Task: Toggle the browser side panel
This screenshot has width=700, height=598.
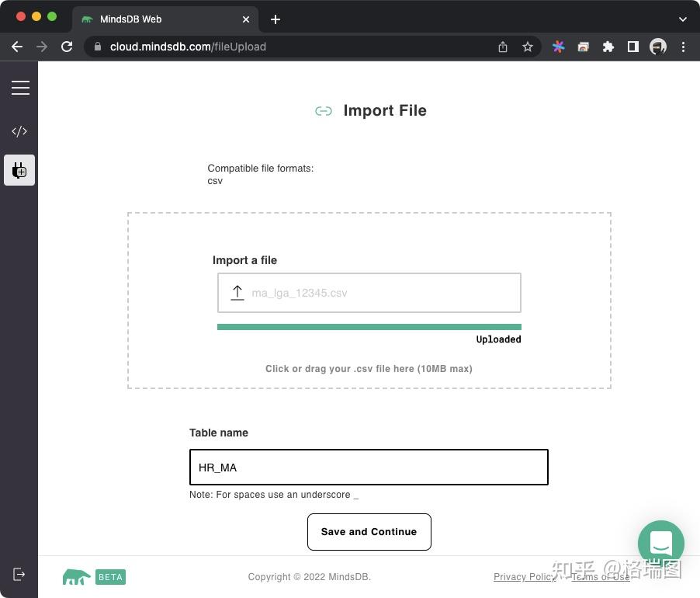Action: tap(633, 47)
